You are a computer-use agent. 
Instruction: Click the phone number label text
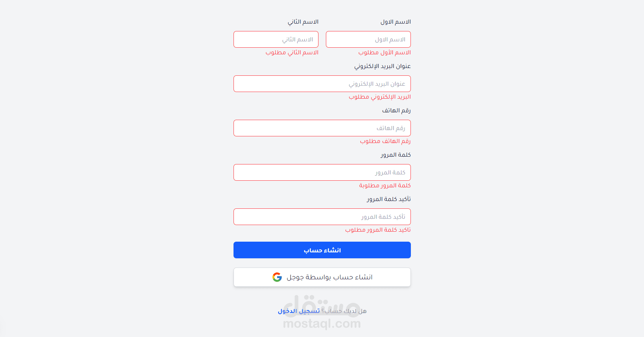pyautogui.click(x=396, y=110)
